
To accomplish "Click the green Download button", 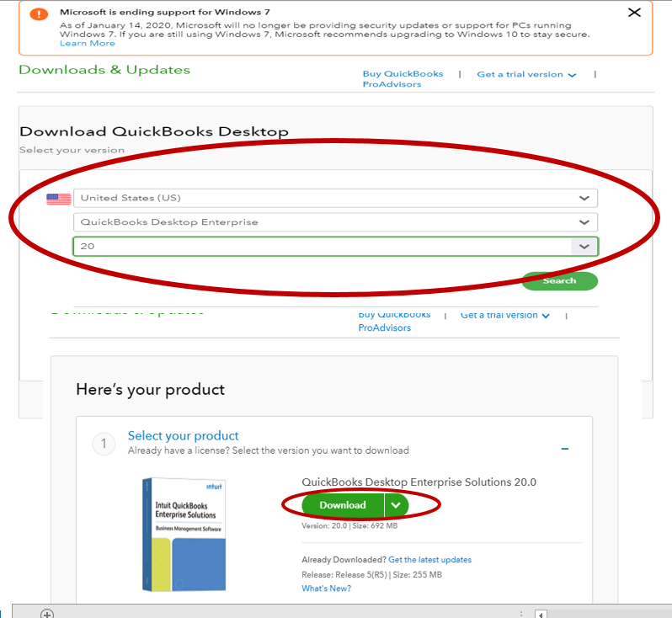I will pos(343,505).
